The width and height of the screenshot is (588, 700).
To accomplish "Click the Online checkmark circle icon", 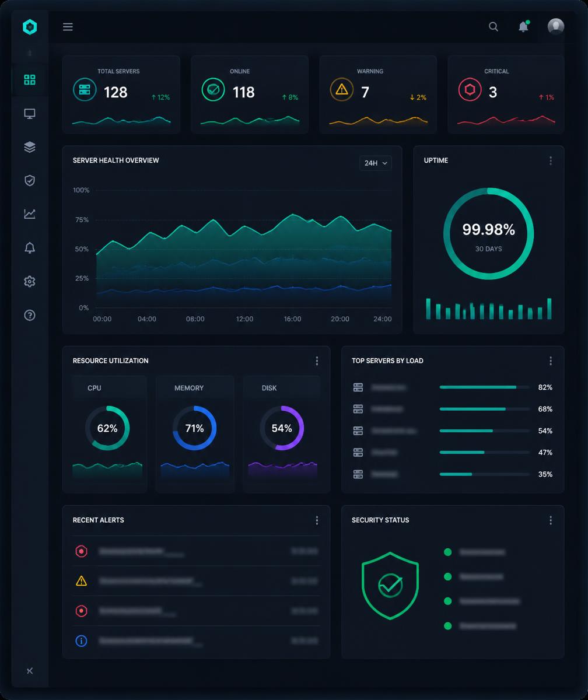I will pyautogui.click(x=213, y=90).
